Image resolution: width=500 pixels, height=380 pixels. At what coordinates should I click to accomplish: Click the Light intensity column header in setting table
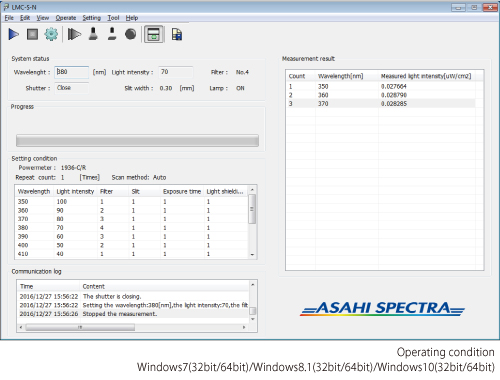click(x=76, y=191)
